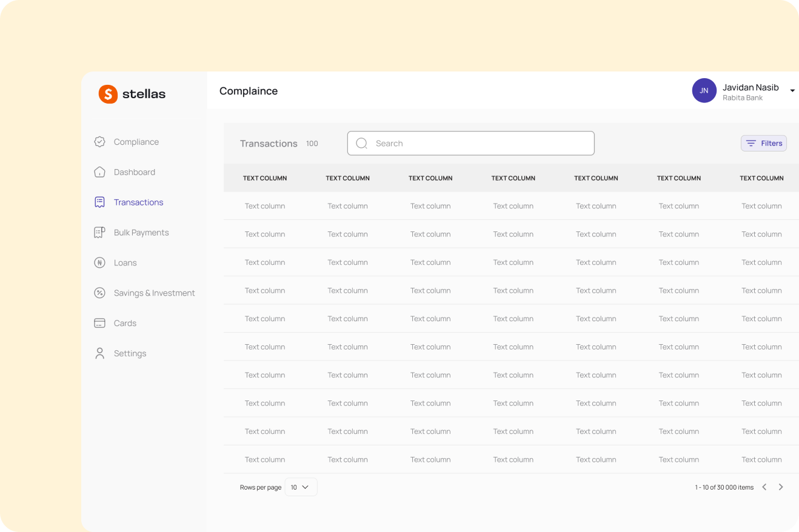Open Bulk Payments section
Image resolution: width=799 pixels, height=532 pixels.
(x=141, y=233)
